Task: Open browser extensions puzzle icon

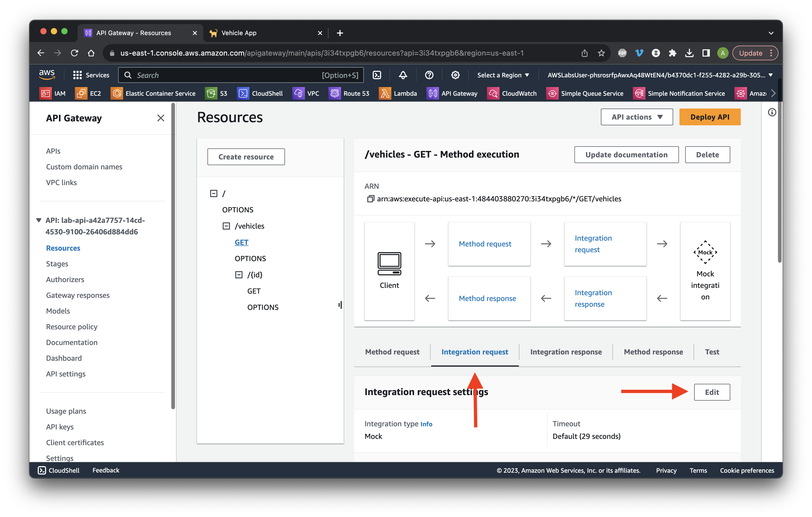Action: tap(672, 53)
